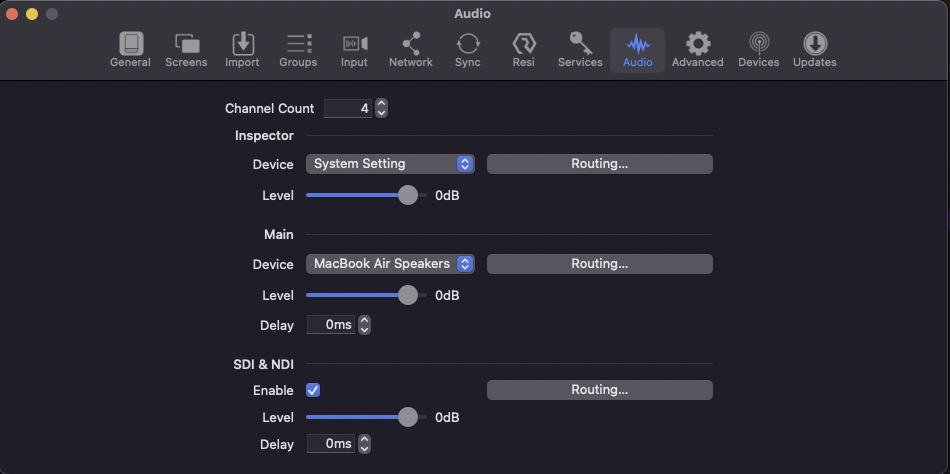The image size is (950, 474).
Task: Click the Main section heading
Action: point(279,235)
